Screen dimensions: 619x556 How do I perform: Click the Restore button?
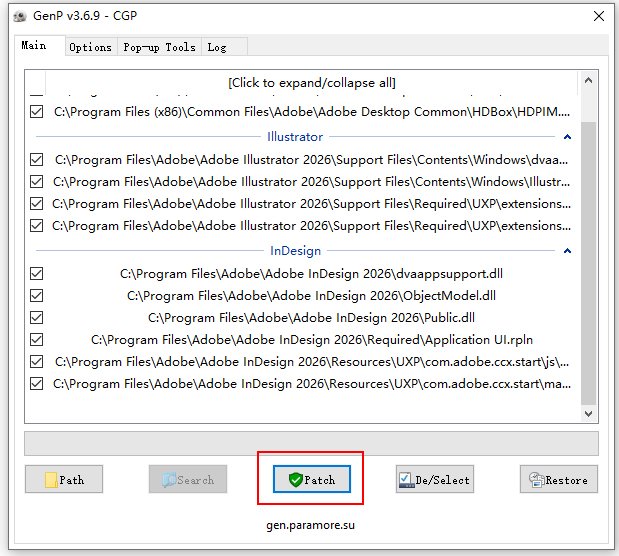[x=559, y=479]
